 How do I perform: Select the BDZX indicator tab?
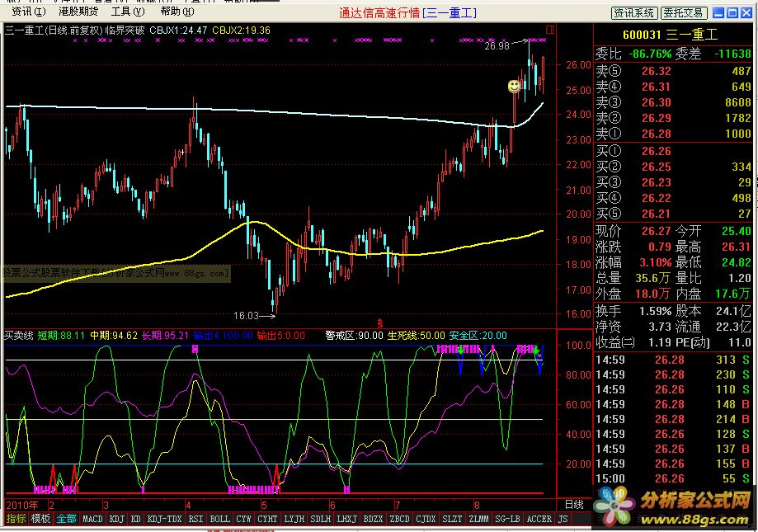pos(373,519)
